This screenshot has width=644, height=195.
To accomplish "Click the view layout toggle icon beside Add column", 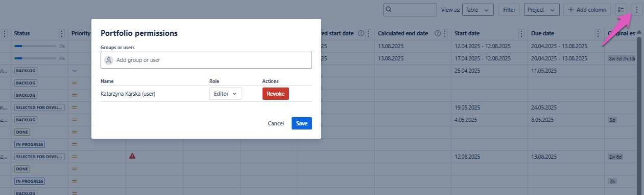I will click(x=621, y=10).
